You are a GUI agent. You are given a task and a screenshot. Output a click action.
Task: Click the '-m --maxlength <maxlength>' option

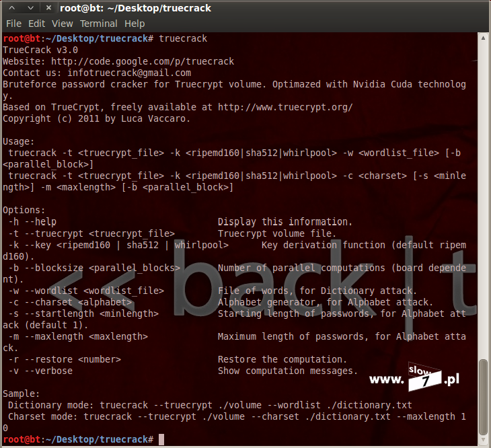pos(78,336)
